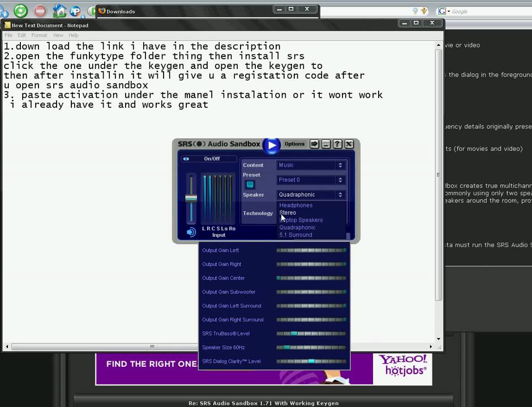532x407 pixels.
Task: Click the Speaker Size 60Hz slider
Action: [x=311, y=347]
